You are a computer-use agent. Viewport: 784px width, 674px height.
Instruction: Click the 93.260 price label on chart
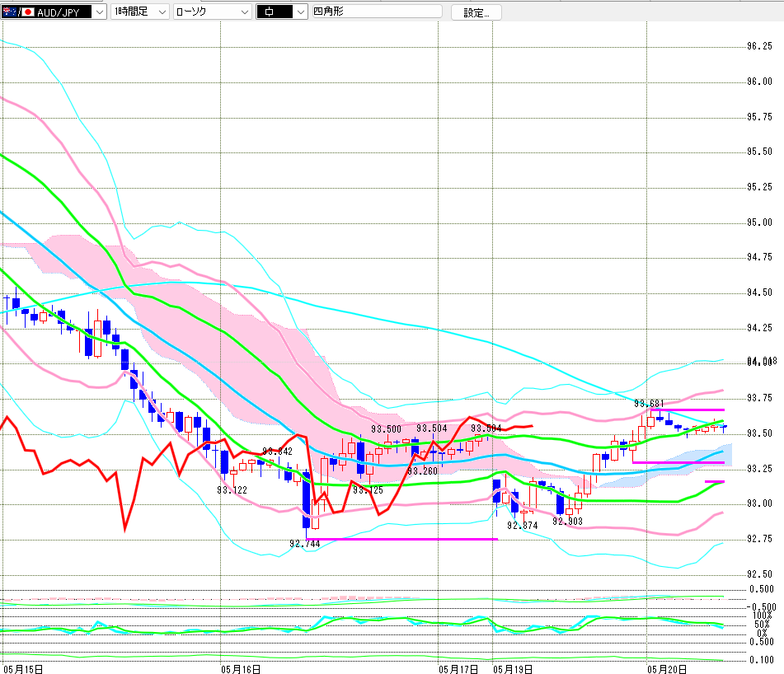pyautogui.click(x=422, y=471)
